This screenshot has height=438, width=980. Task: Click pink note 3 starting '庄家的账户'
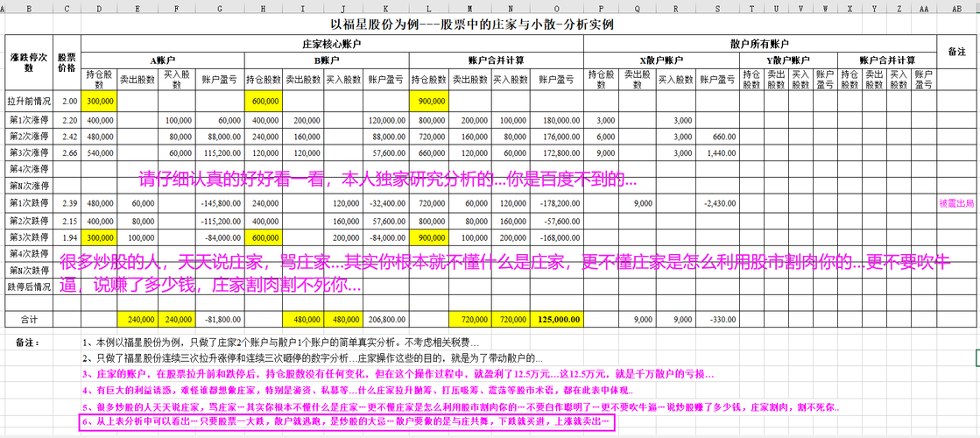click(x=398, y=375)
